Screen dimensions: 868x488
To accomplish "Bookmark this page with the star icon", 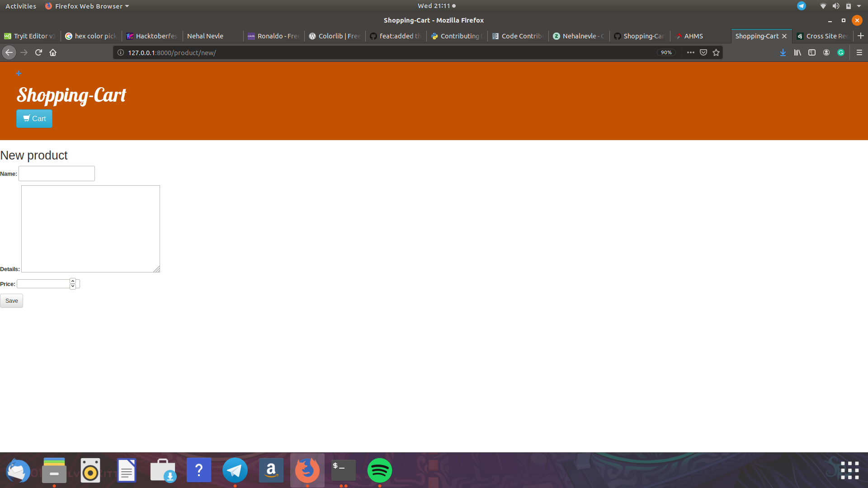I will 716,52.
